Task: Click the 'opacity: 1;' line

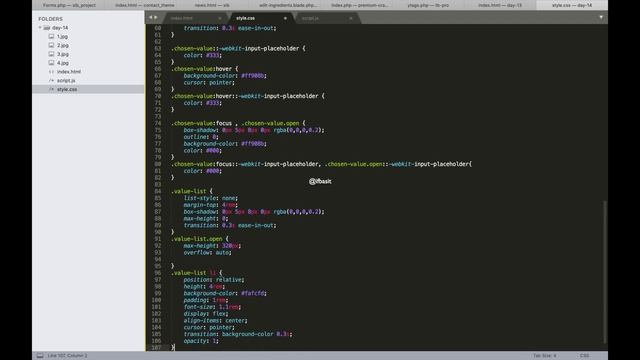Action: click(x=201, y=341)
